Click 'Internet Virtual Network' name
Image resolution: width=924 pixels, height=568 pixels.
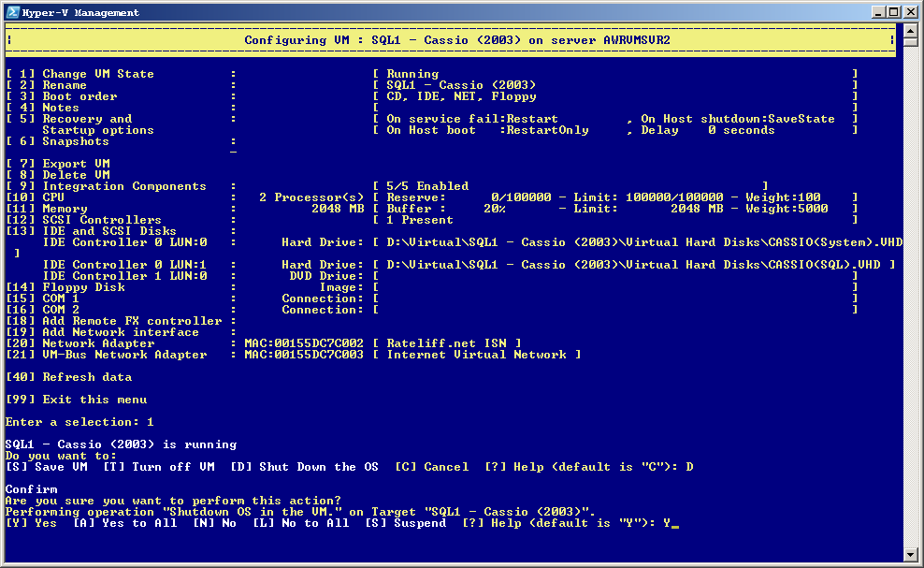pyautogui.click(x=476, y=354)
